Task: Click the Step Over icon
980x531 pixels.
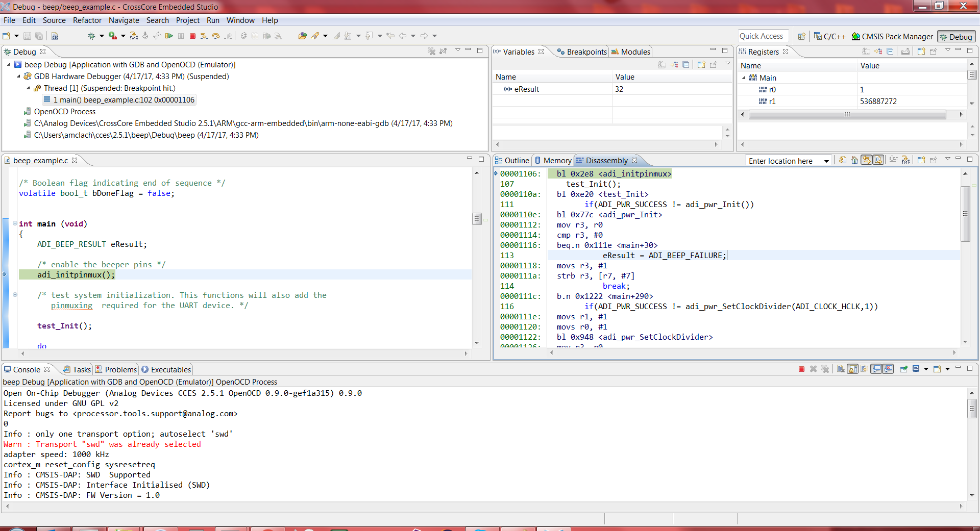Action: click(x=216, y=36)
